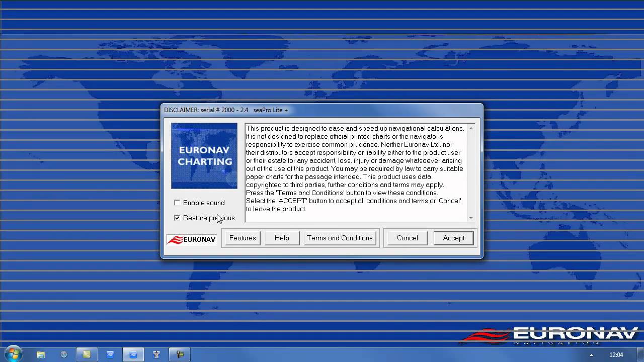Click the Help button
The height and width of the screenshot is (362, 644).
pyautogui.click(x=282, y=238)
